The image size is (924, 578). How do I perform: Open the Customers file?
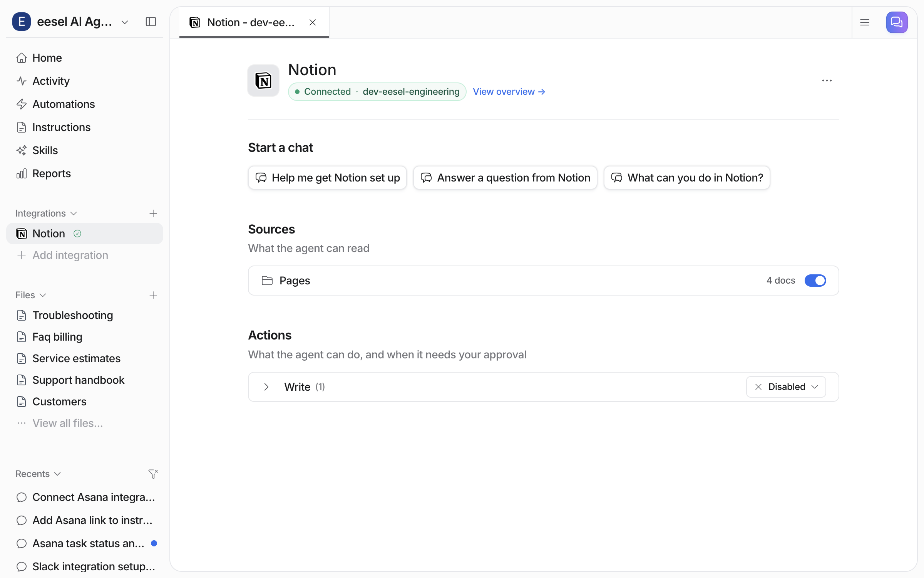(x=85, y=402)
